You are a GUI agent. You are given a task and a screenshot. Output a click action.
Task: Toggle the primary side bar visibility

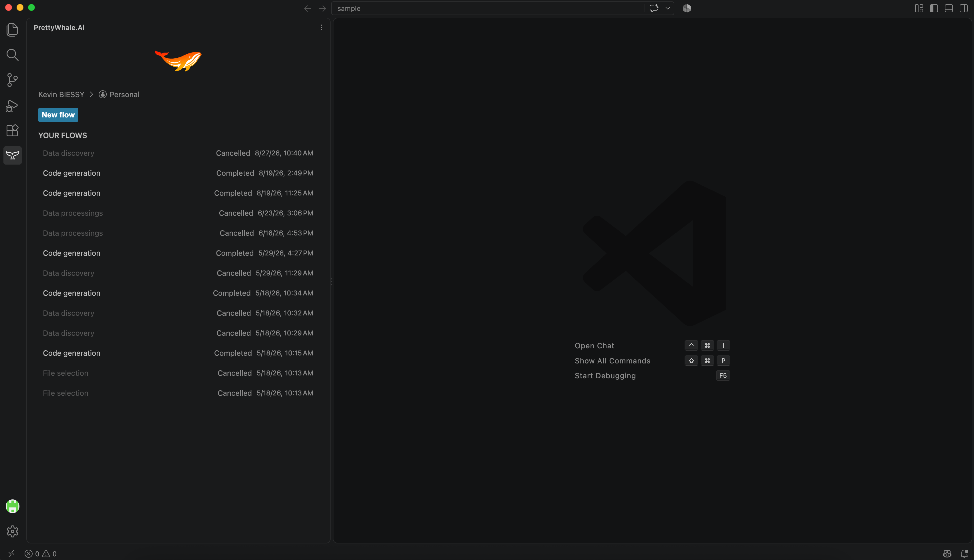pos(934,9)
